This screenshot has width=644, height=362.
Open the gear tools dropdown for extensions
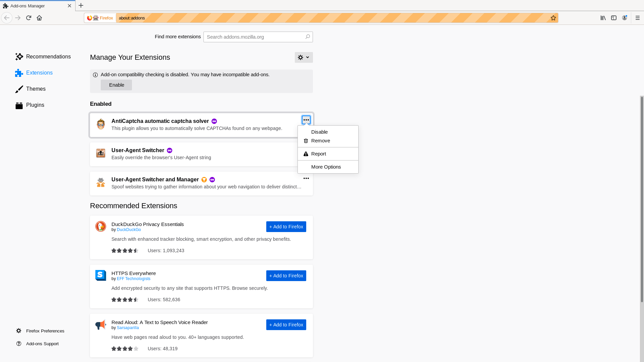tap(304, 57)
